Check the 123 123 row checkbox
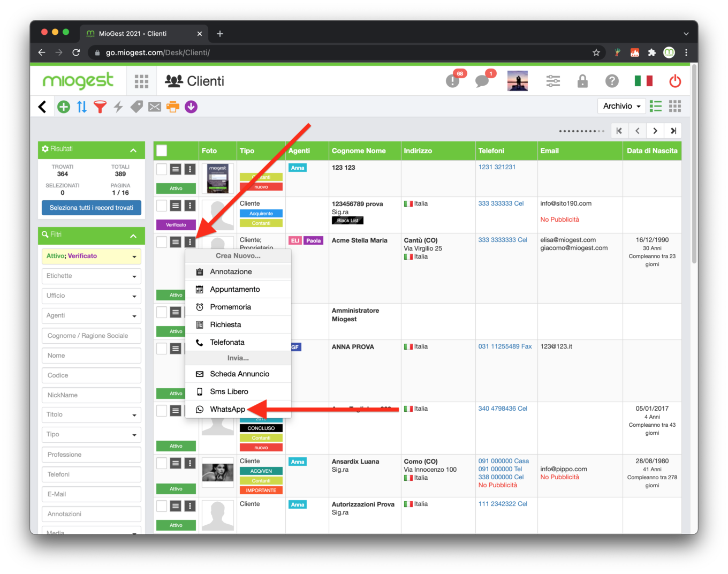The image size is (728, 574). click(162, 169)
